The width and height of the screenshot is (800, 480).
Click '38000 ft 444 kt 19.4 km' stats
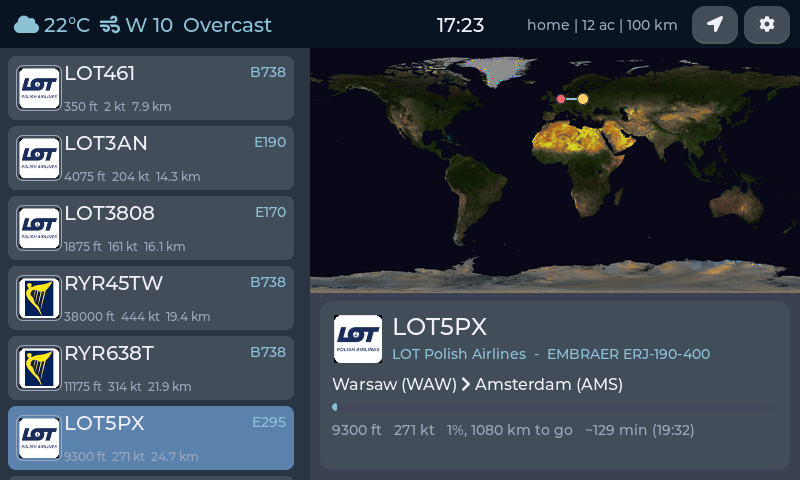pyautogui.click(x=137, y=317)
